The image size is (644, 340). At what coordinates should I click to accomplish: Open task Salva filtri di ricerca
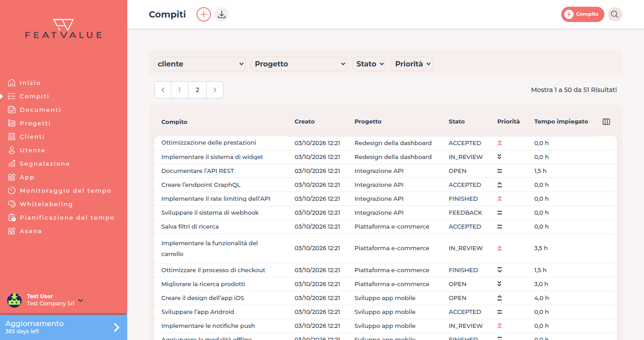point(190,227)
